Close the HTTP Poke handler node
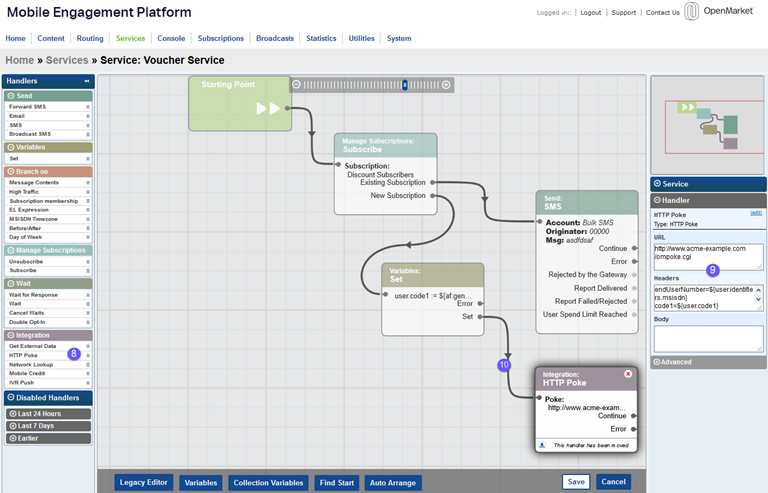The height and width of the screenshot is (493, 768). click(628, 374)
